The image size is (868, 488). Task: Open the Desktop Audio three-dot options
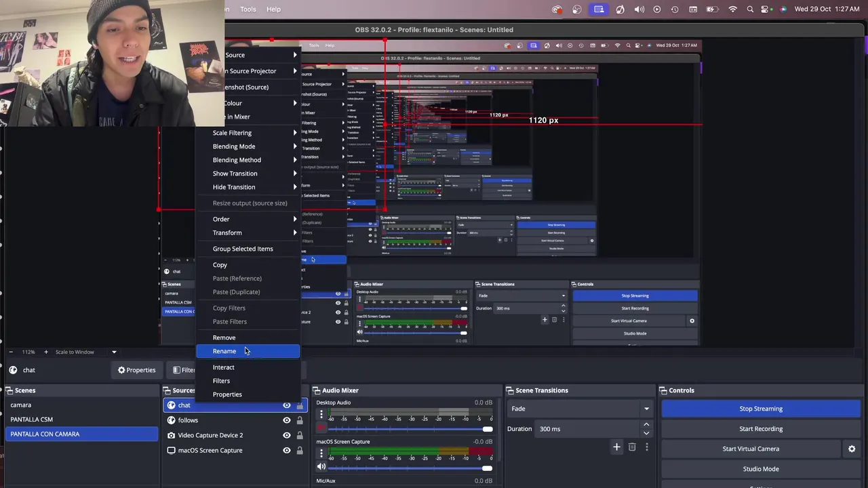[x=321, y=415]
